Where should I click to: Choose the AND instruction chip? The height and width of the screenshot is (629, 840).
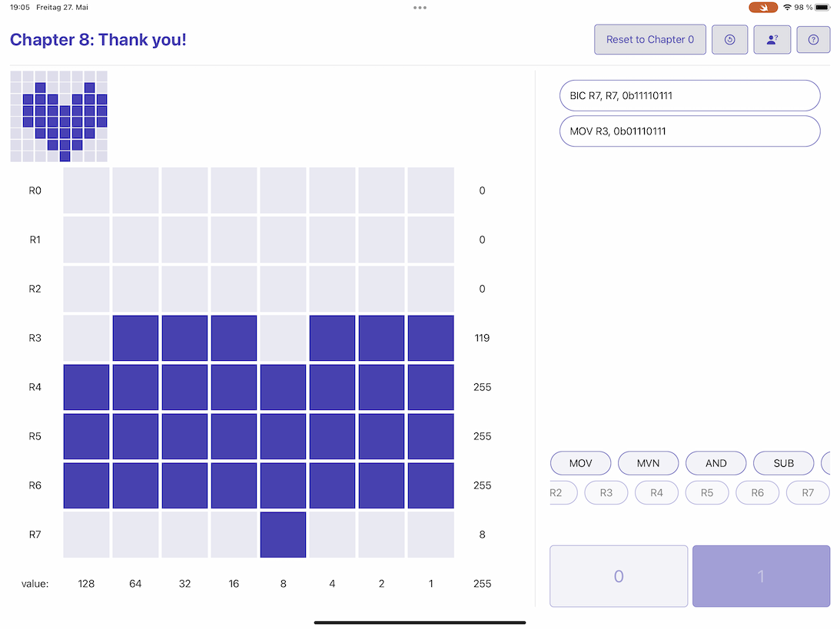[715, 463]
